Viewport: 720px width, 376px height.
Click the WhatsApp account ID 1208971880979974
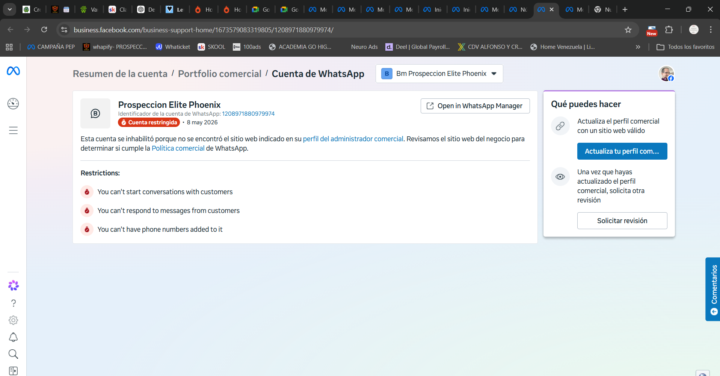coord(248,114)
